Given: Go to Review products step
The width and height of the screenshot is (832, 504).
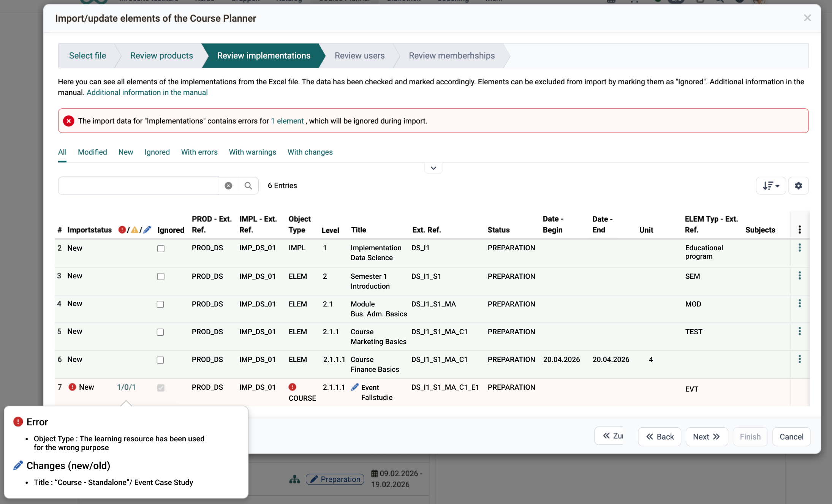Looking at the screenshot, I should (x=161, y=55).
